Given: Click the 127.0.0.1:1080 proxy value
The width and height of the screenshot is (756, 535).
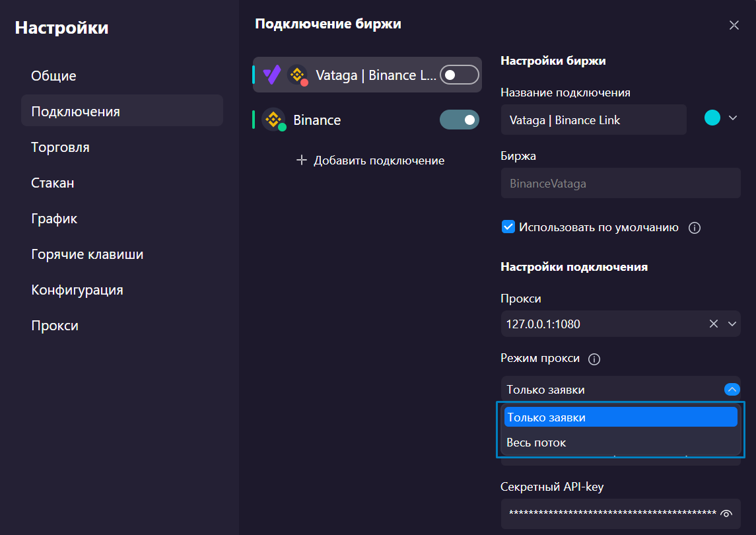Looking at the screenshot, I should click(x=543, y=324).
